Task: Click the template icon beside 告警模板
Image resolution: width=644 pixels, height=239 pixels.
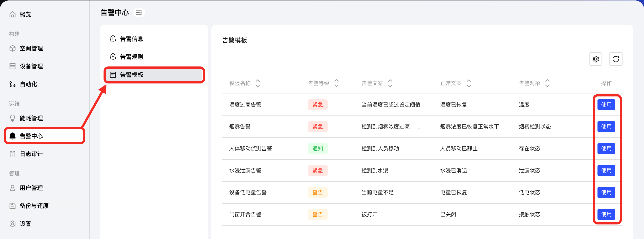Action: coord(113,75)
